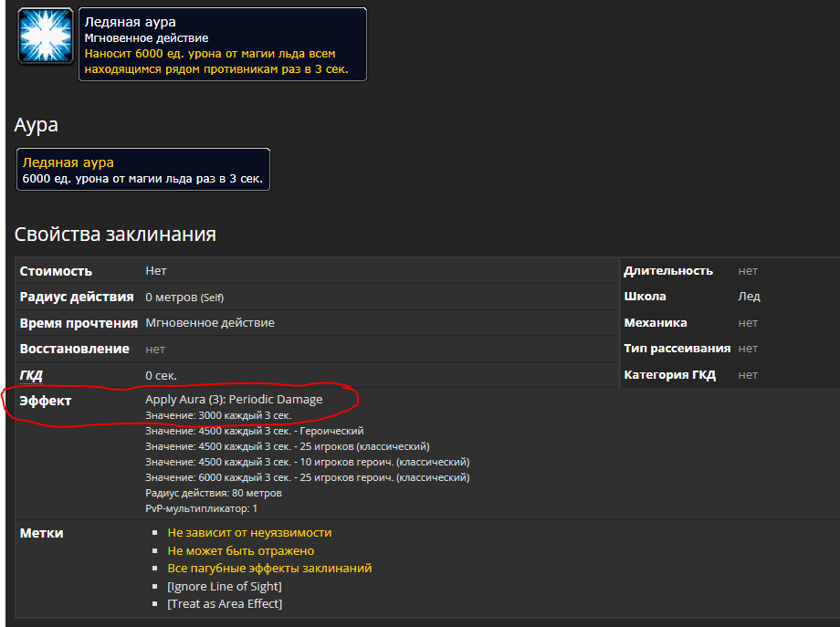Click the Школа value 'Лед'

(x=749, y=297)
